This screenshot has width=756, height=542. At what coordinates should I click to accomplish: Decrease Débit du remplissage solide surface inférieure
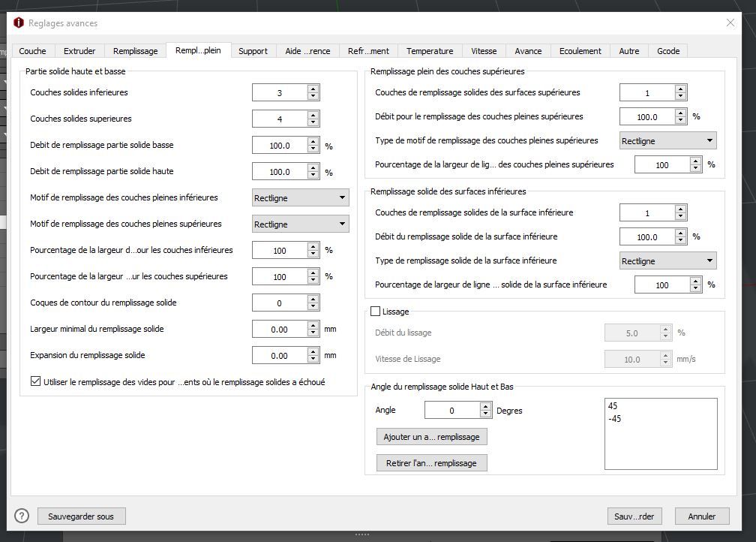point(681,240)
